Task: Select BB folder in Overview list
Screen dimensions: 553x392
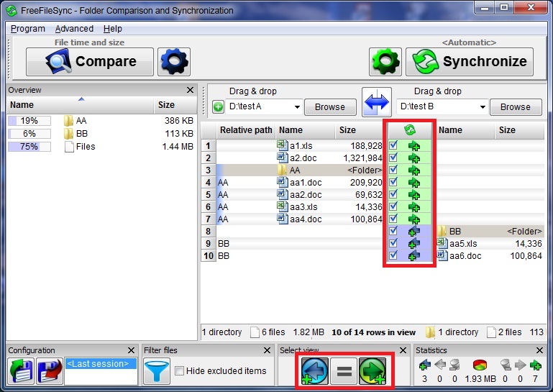Action: coord(82,134)
